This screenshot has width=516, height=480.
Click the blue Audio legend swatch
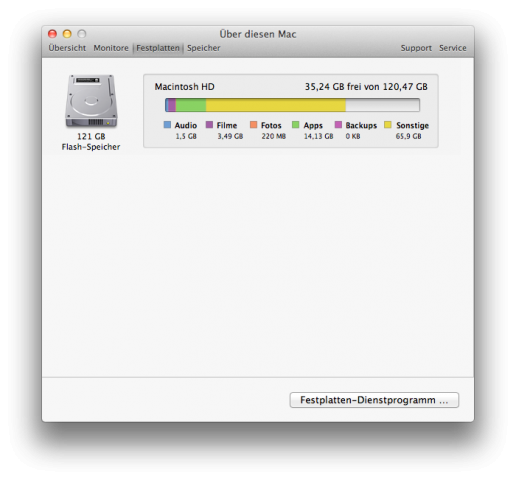coord(167,125)
